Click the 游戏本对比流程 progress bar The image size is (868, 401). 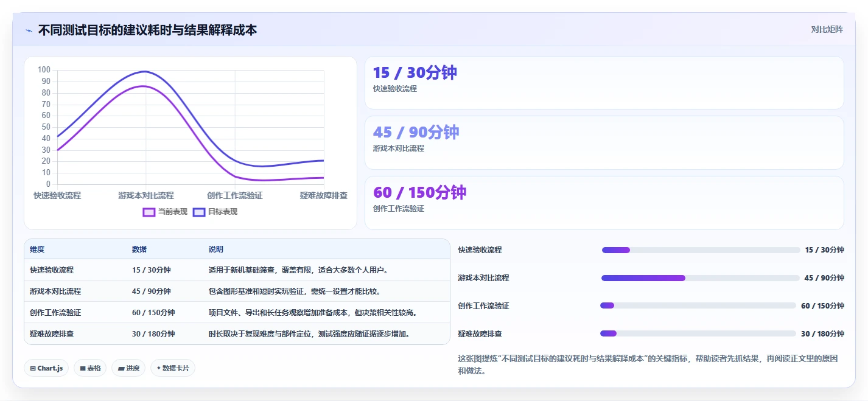700,278
